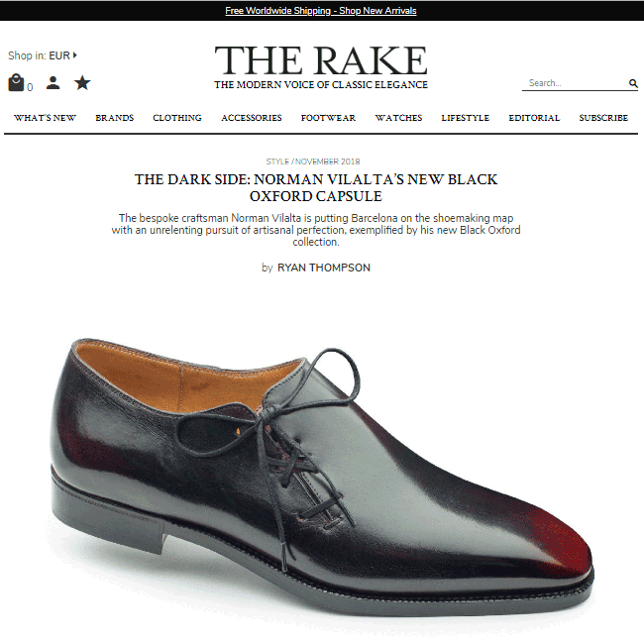This screenshot has width=644, height=644.
Task: Go to the Subscribe page
Action: [603, 118]
